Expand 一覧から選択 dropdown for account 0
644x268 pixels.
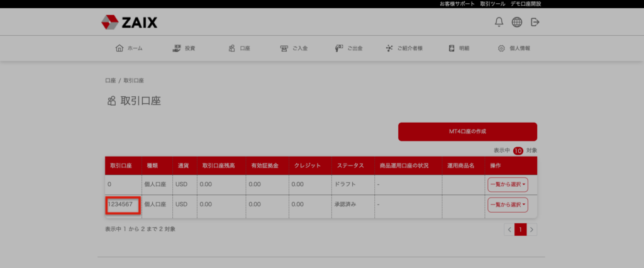click(x=508, y=185)
